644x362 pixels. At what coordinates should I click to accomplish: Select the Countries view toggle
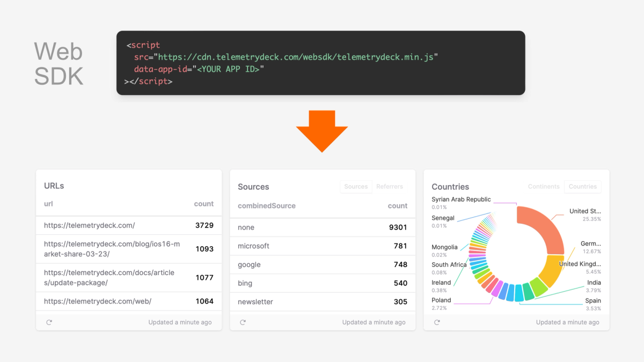(x=582, y=187)
